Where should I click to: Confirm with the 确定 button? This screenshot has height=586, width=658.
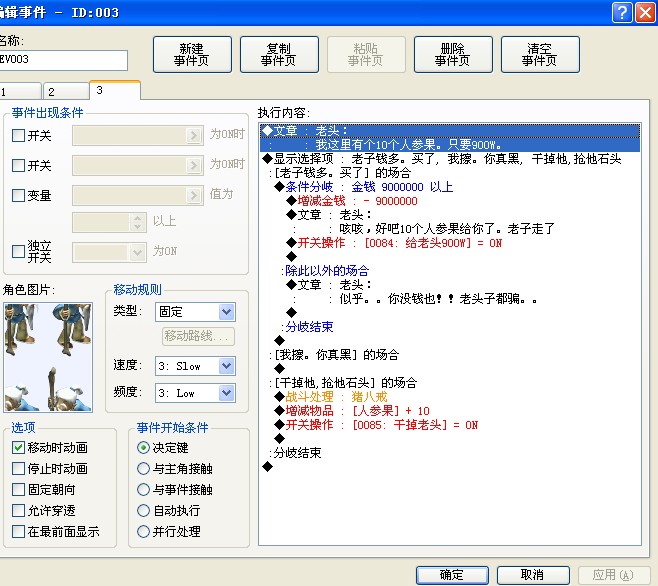click(x=452, y=574)
